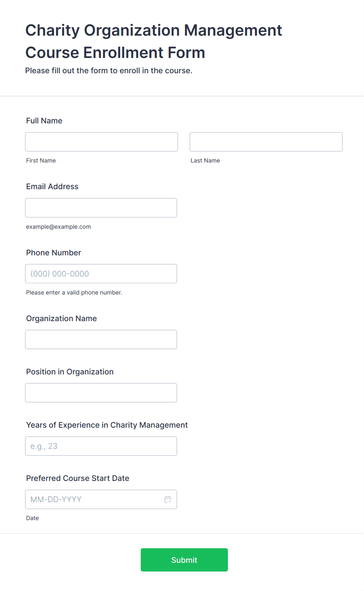
Task: Click the First Name input box
Action: click(x=101, y=142)
